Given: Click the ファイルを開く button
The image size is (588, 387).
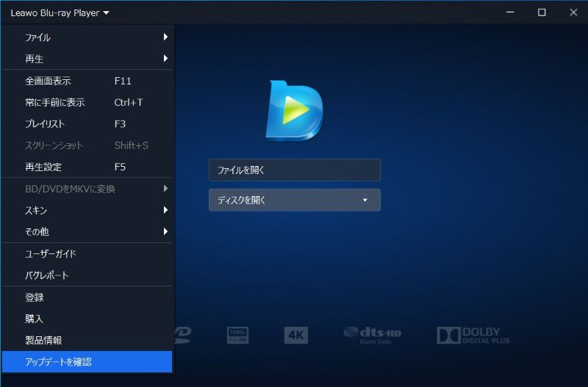Looking at the screenshot, I should [295, 170].
